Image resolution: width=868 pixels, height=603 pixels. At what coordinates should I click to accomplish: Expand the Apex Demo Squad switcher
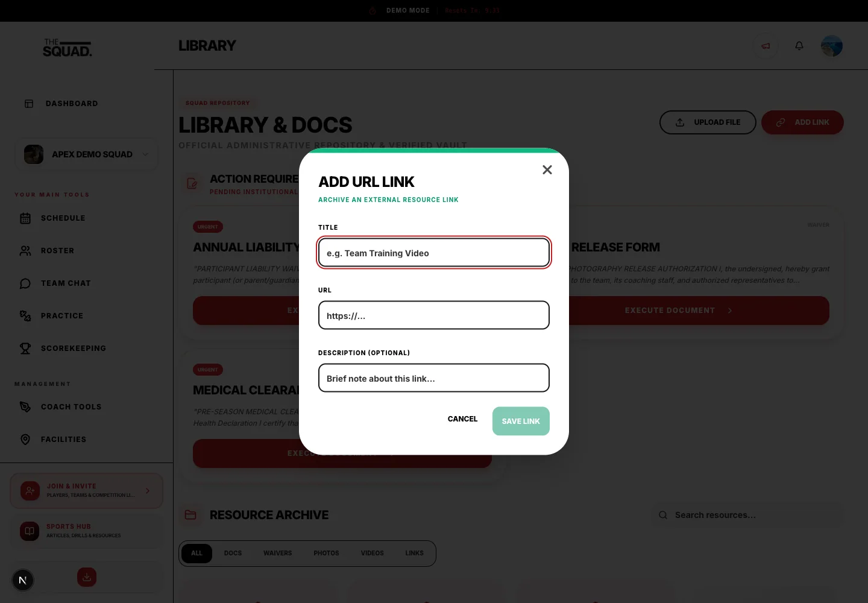coord(86,154)
